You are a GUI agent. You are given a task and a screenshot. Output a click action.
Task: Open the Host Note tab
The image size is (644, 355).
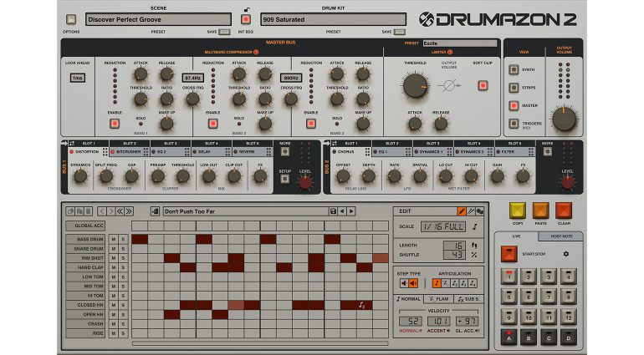(561, 236)
